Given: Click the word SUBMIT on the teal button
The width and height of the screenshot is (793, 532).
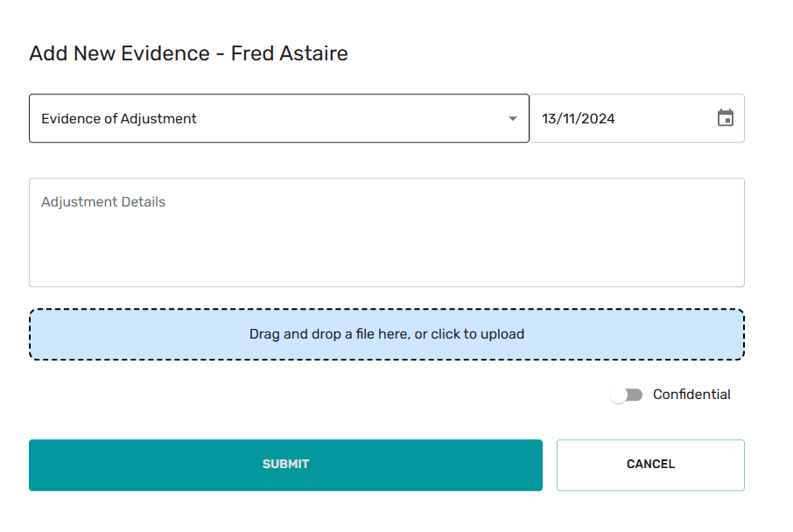Looking at the screenshot, I should 285,465.
